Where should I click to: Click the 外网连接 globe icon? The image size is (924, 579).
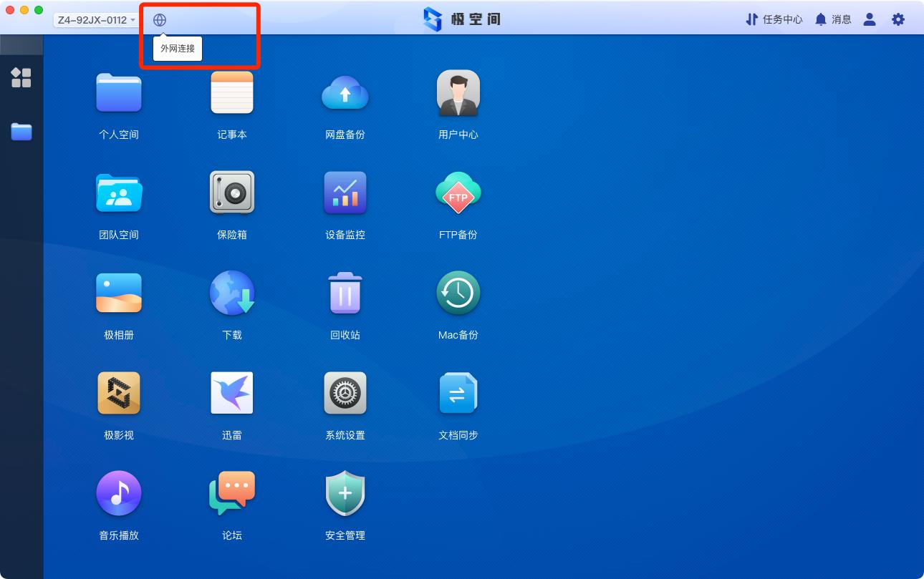click(160, 20)
